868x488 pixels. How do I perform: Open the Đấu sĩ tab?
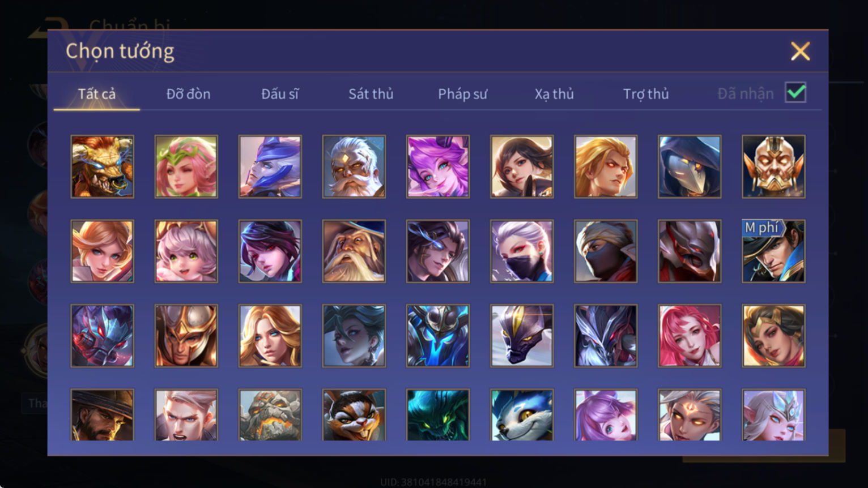280,94
